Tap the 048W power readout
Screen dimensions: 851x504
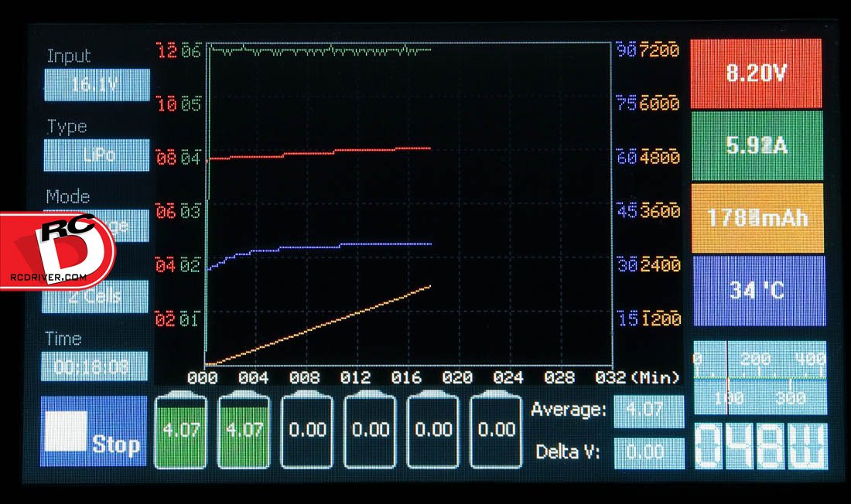(x=760, y=446)
